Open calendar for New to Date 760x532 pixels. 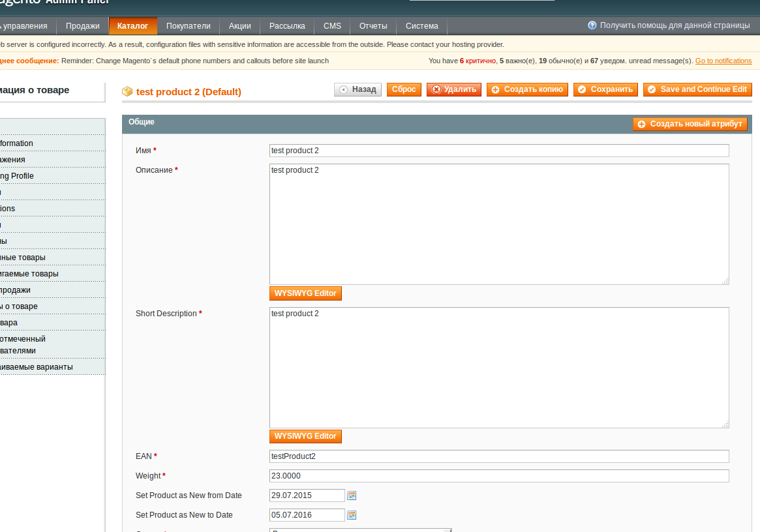click(x=352, y=514)
